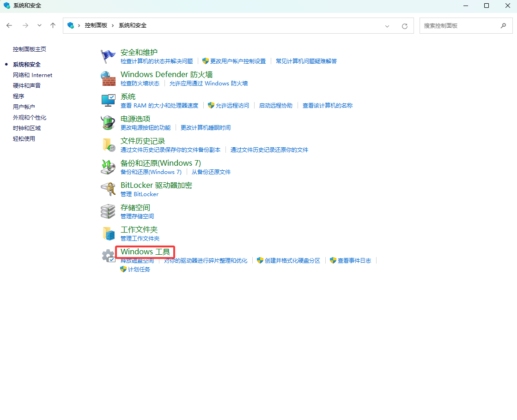This screenshot has width=517, height=420.
Task: Open 程序 category in sidebar
Action: coord(18,96)
